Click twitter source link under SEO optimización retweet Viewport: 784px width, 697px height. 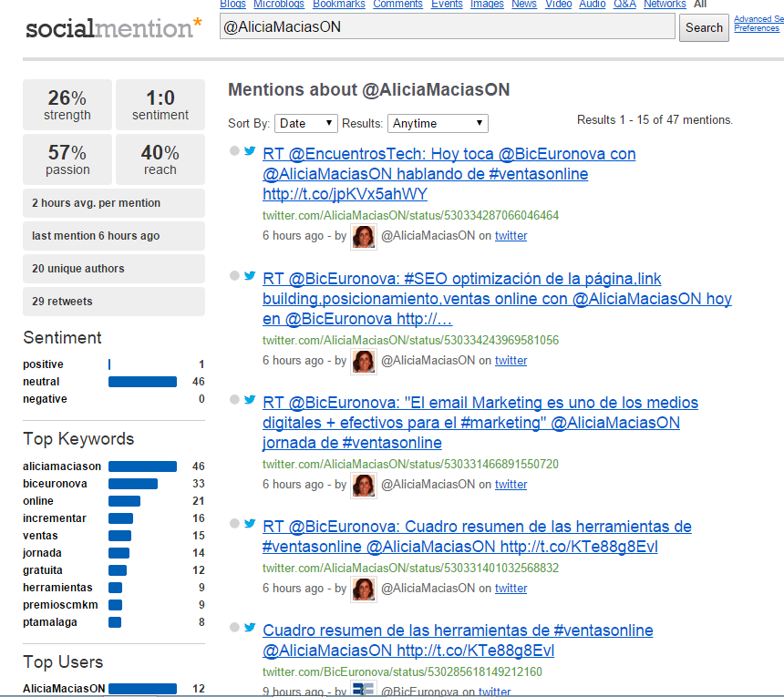(x=511, y=361)
